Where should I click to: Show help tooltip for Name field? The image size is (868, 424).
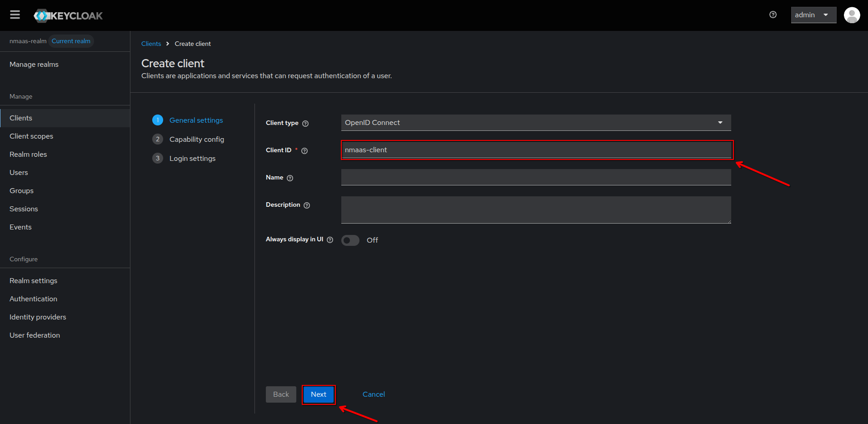290,178
